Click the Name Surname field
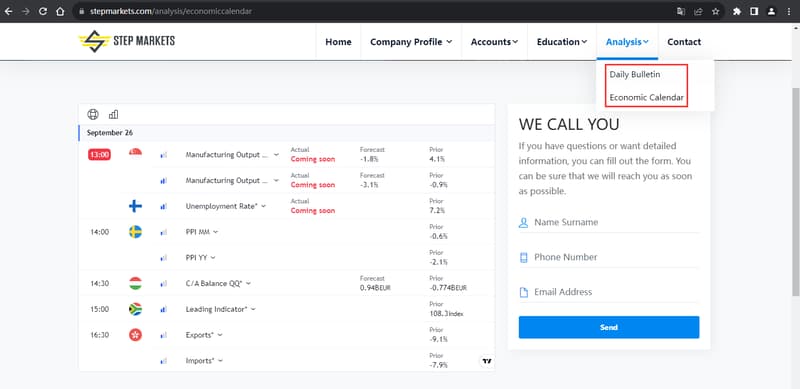The width and height of the screenshot is (800, 389). click(x=609, y=223)
